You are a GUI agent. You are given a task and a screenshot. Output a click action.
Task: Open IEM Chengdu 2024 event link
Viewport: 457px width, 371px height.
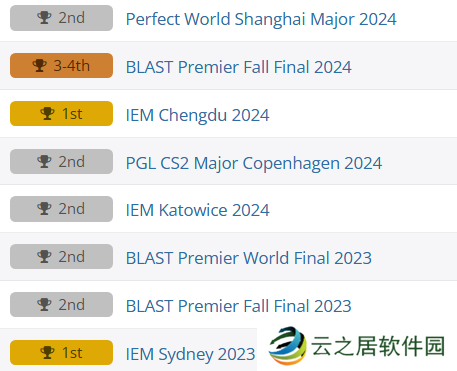pos(197,115)
